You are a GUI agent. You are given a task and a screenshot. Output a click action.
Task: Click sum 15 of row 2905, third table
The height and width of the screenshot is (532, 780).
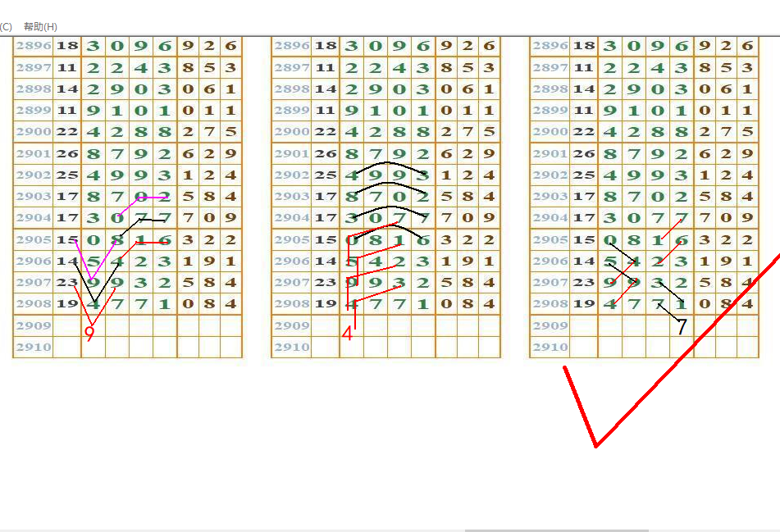(x=584, y=239)
